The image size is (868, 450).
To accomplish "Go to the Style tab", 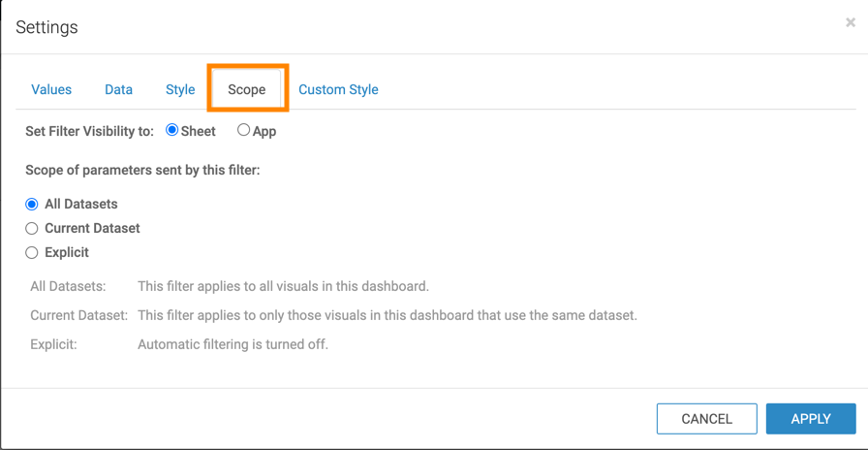I will click(x=180, y=89).
